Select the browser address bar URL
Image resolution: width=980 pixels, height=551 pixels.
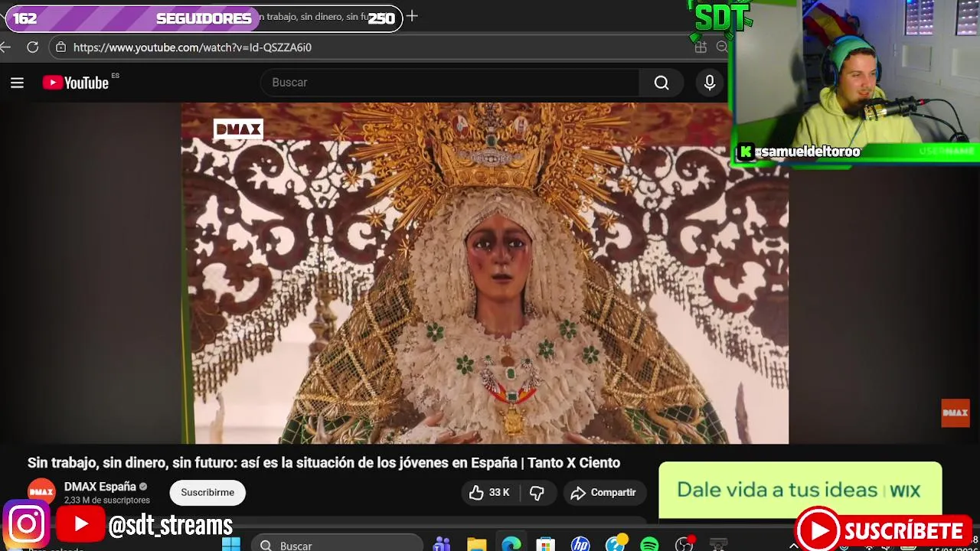[x=192, y=47]
